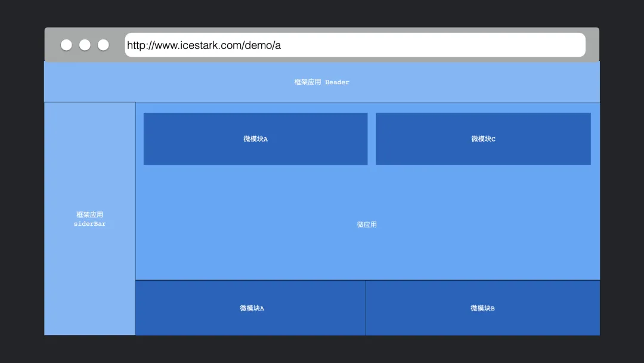Click the 微模块C block

483,139
